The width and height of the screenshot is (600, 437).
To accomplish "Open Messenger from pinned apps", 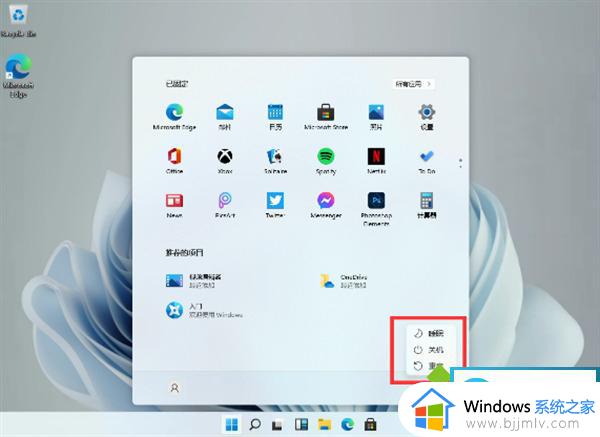I will point(326,205).
